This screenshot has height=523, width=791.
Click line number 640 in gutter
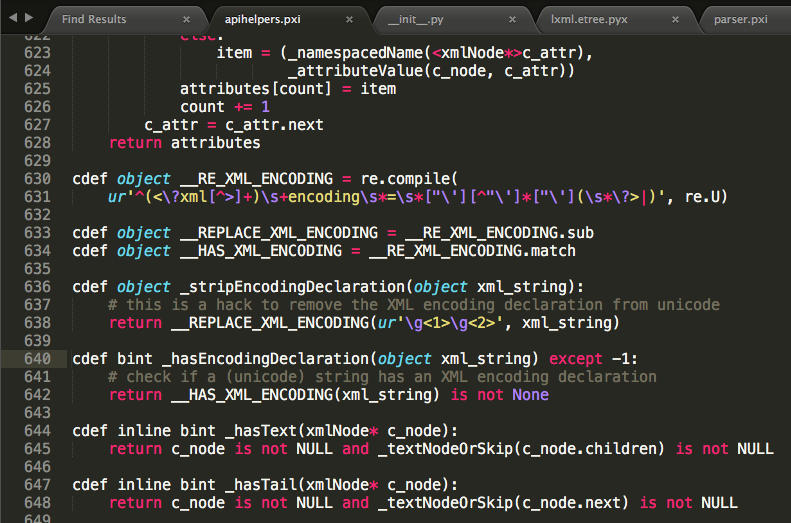[x=37, y=359]
